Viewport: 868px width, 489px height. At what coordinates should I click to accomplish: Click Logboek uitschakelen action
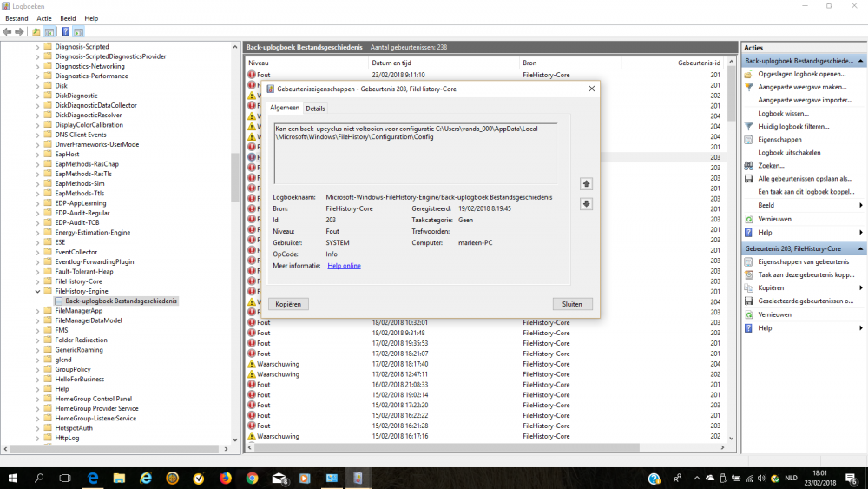click(789, 153)
